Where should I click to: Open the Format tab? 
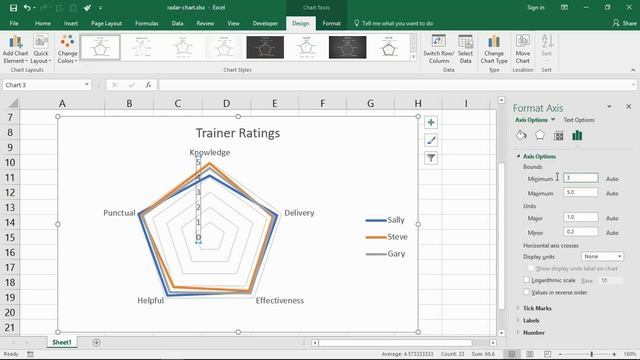[x=331, y=23]
